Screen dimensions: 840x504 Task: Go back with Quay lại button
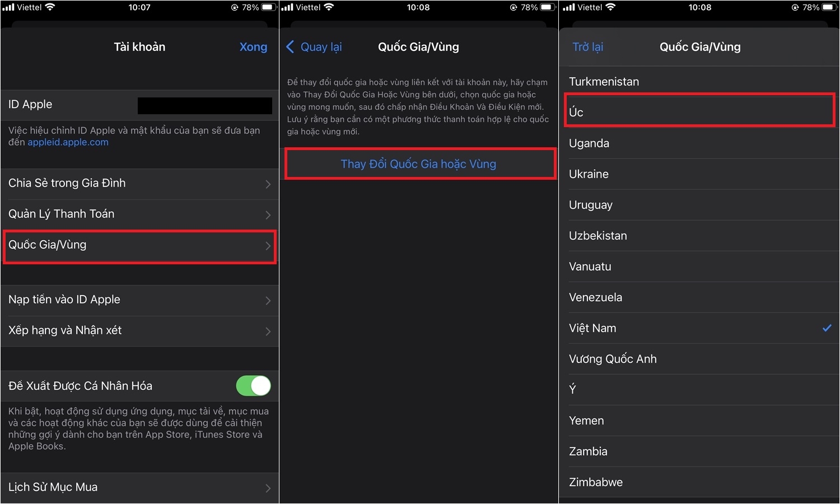314,47
